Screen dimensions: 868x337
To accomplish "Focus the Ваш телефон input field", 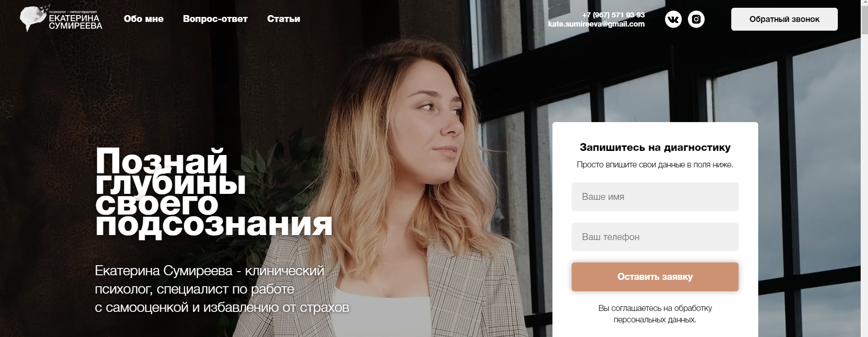I will tap(655, 237).
